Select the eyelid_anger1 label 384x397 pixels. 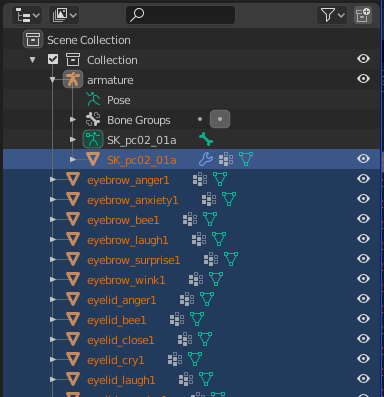pyautogui.click(x=122, y=300)
